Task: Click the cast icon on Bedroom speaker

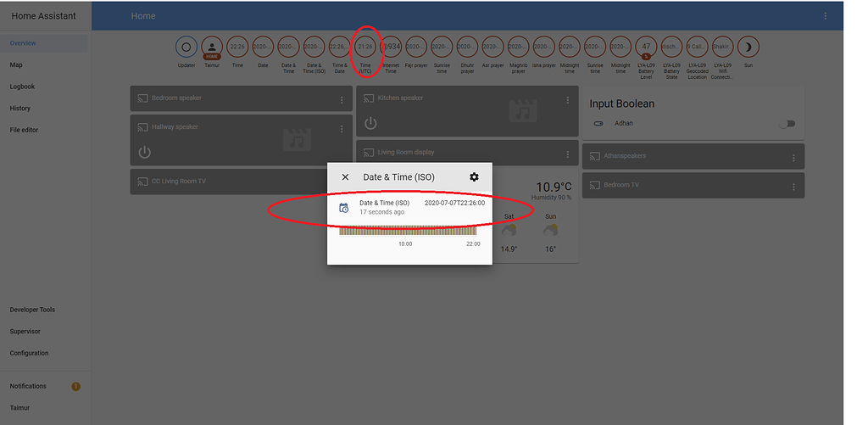Action: [x=142, y=98]
